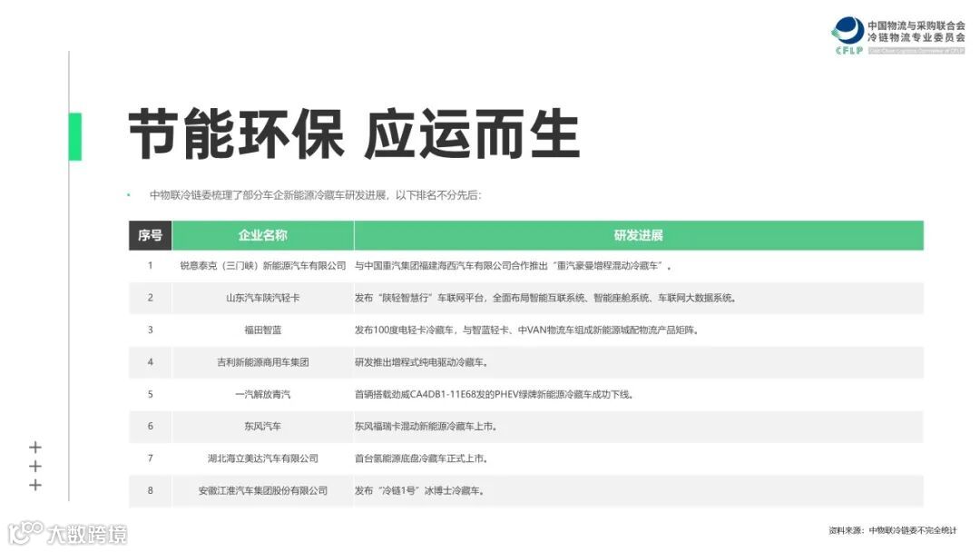Click progress text about 重汽豪曼增程混动冷藏车
980x552 pixels.
[513, 266]
